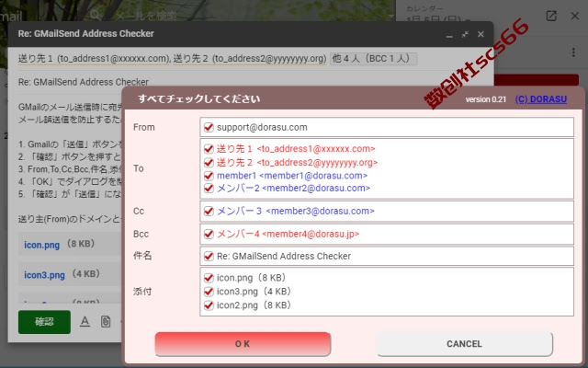Viewport: 588px width, 368px height.
Task: Click the green 確認 button in compose window
Action: click(x=44, y=322)
